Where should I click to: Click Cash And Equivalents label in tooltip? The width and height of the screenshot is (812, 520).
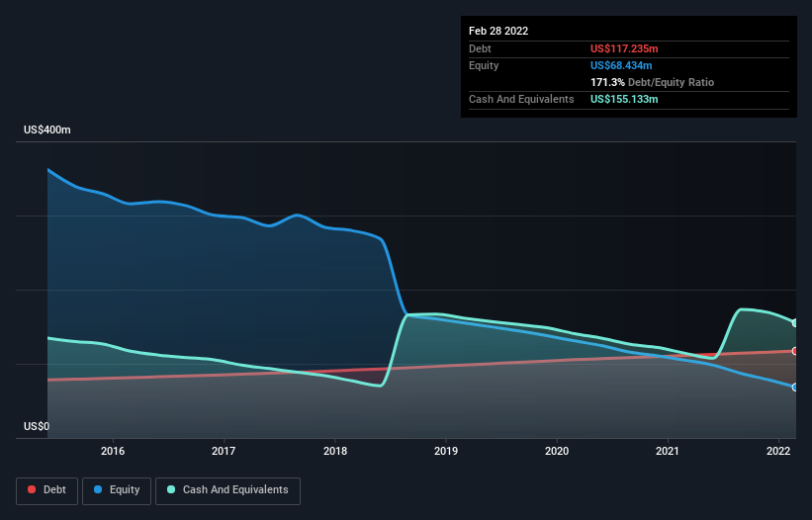[521, 99]
